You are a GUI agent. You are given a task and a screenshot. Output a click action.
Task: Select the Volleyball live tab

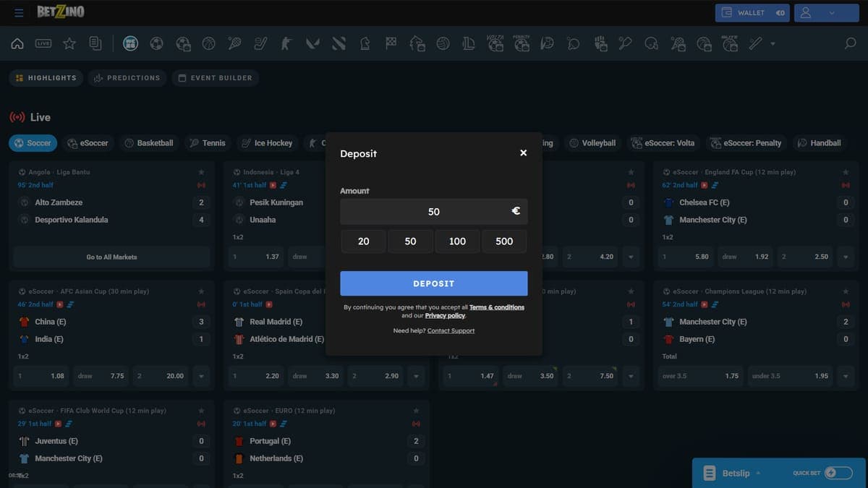click(592, 143)
